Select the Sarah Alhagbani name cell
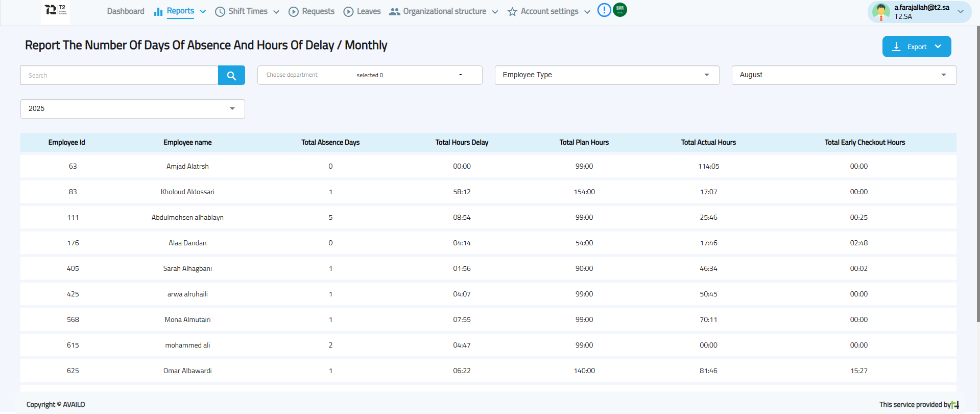The height and width of the screenshot is (414, 980). 187,268
